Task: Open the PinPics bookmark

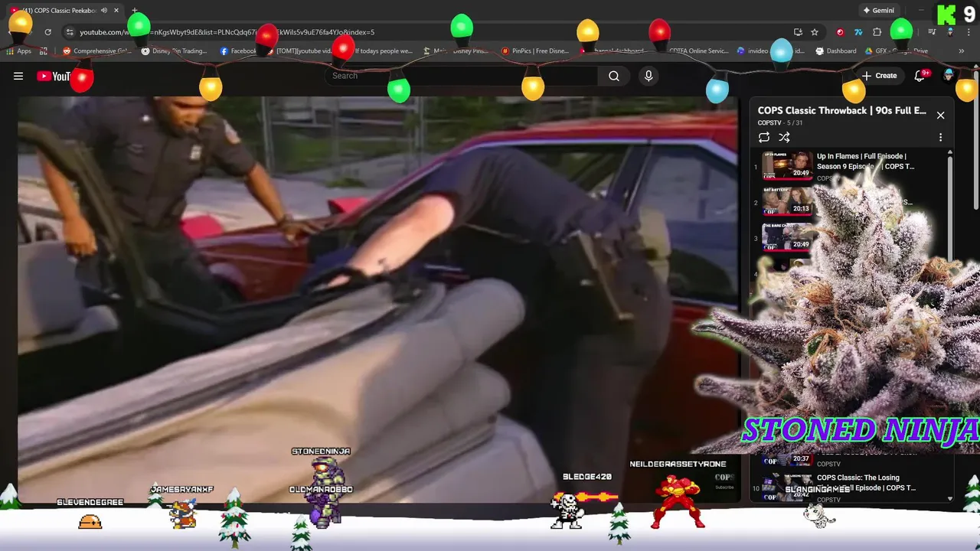Action: 535,51
